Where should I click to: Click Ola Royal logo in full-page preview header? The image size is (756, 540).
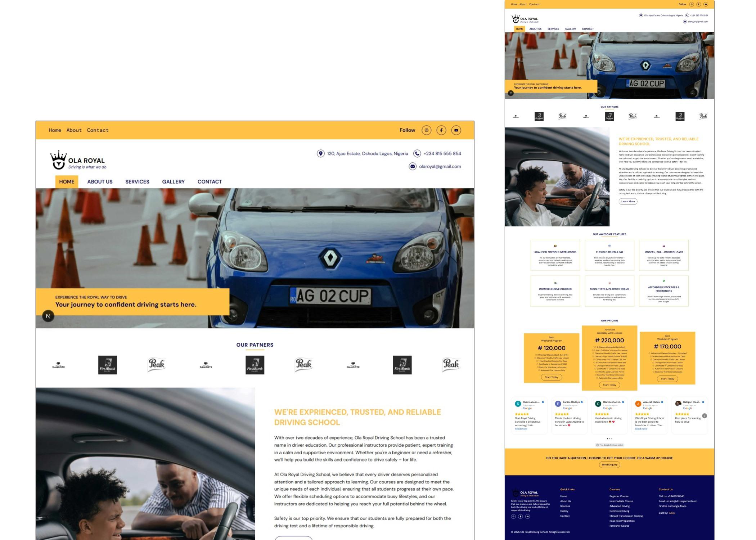pos(525,19)
